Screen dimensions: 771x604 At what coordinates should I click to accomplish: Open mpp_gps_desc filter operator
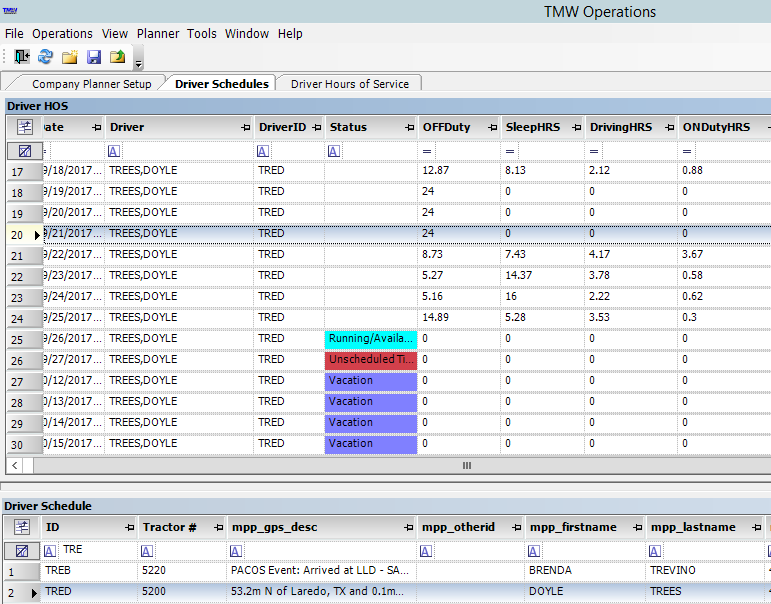point(236,551)
